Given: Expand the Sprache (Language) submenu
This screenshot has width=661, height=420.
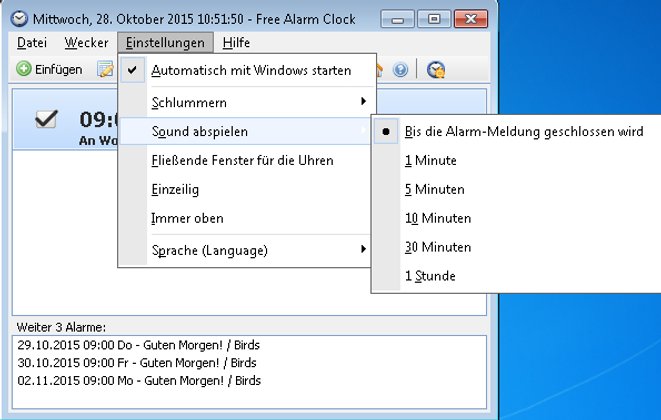Looking at the screenshot, I should pos(246,250).
